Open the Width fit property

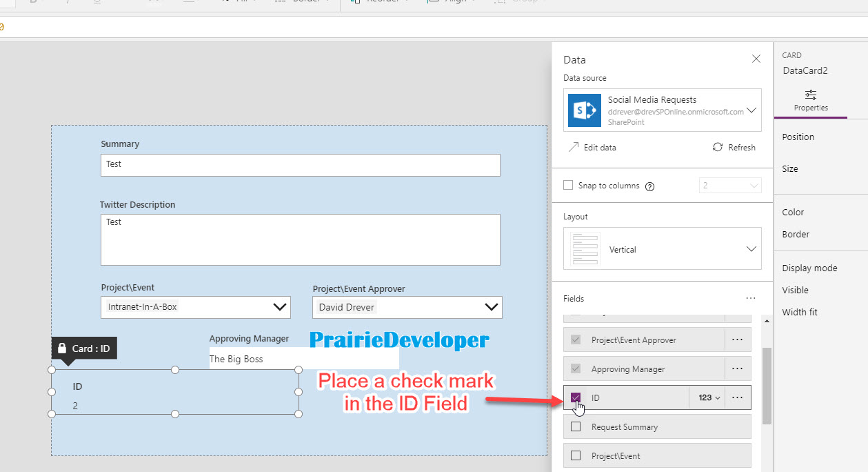click(800, 313)
